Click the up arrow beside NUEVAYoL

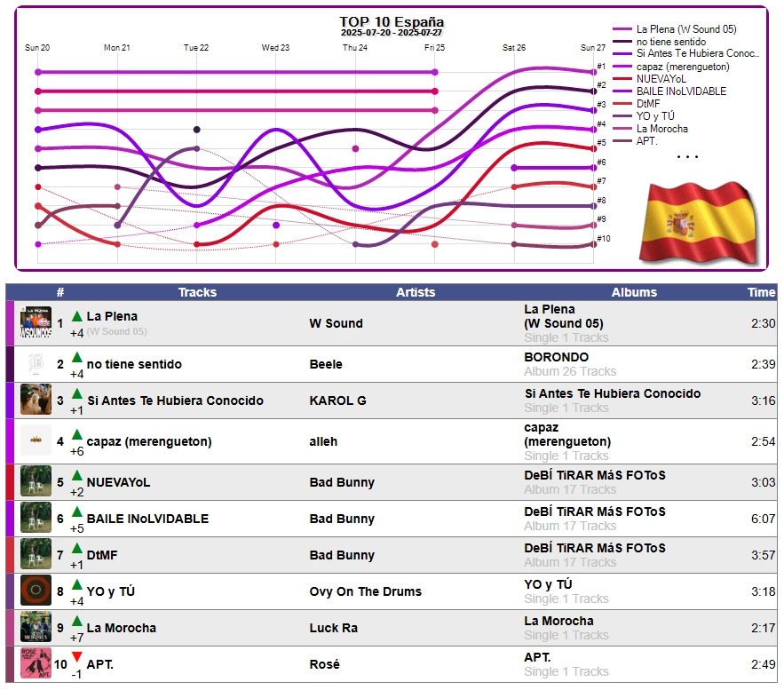click(x=76, y=475)
